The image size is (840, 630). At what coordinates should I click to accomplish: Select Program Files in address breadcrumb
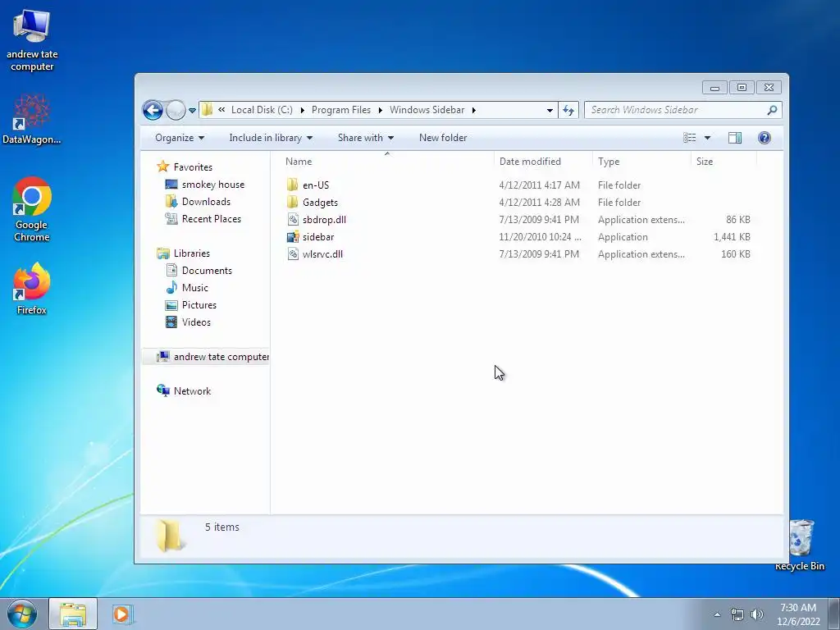tap(341, 110)
